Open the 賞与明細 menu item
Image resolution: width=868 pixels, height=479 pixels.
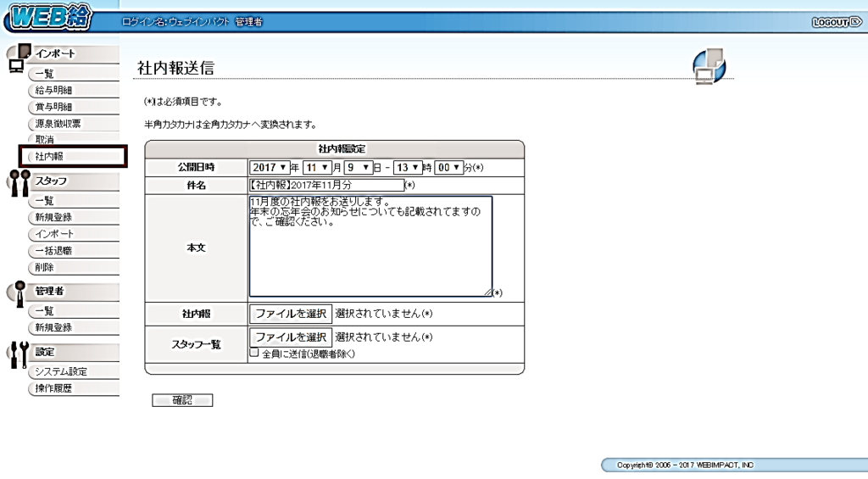pos(73,107)
